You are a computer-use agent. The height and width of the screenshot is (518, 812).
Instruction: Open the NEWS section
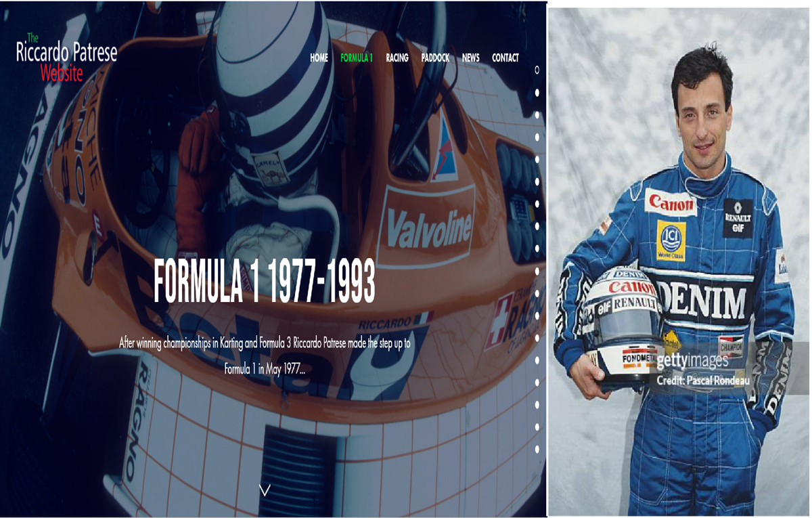click(470, 58)
